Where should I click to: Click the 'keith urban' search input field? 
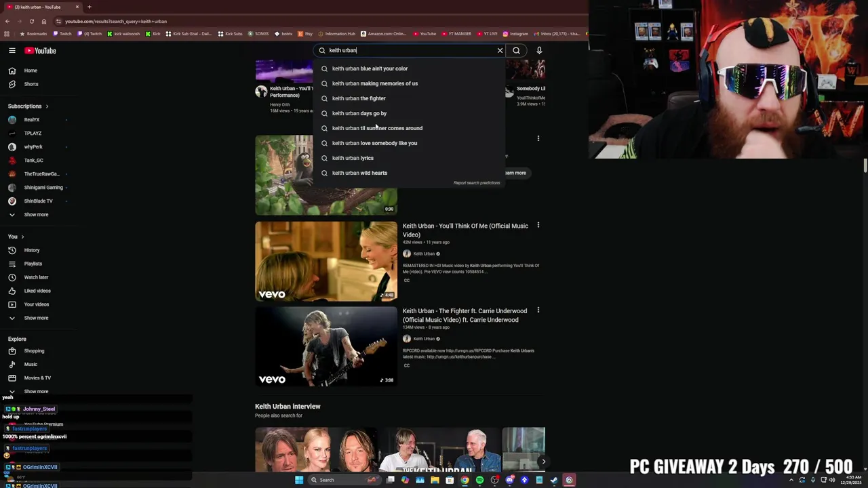tap(410, 50)
